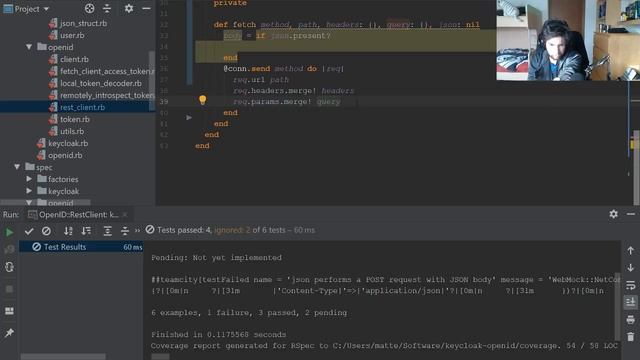Click the intention lightbulb icon
Screen dimensions: 640x360
coord(202,100)
